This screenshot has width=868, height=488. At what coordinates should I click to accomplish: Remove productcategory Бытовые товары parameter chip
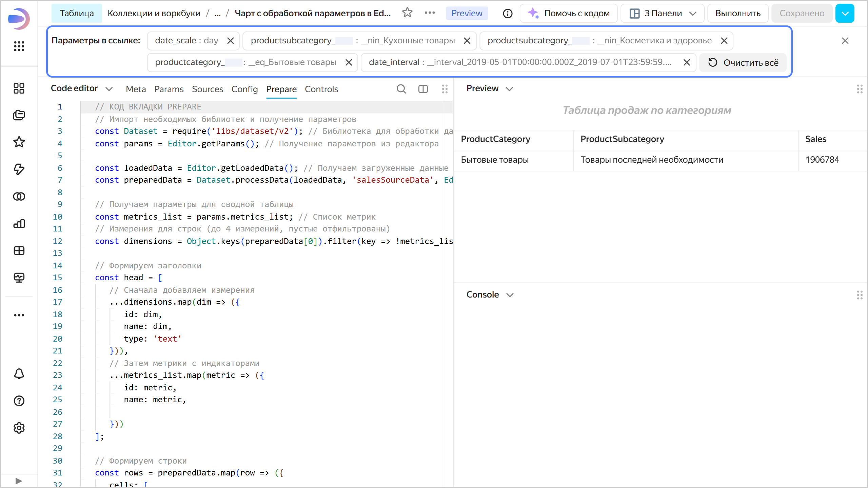coord(349,63)
